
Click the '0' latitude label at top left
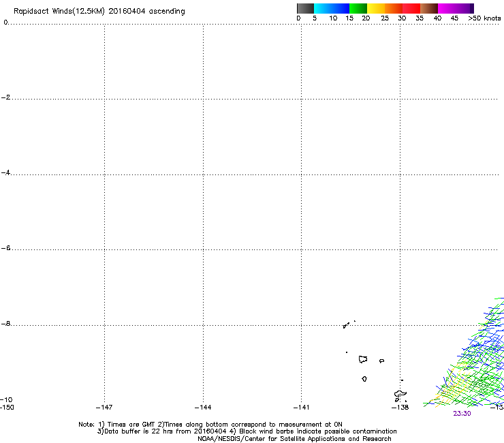click(5, 22)
